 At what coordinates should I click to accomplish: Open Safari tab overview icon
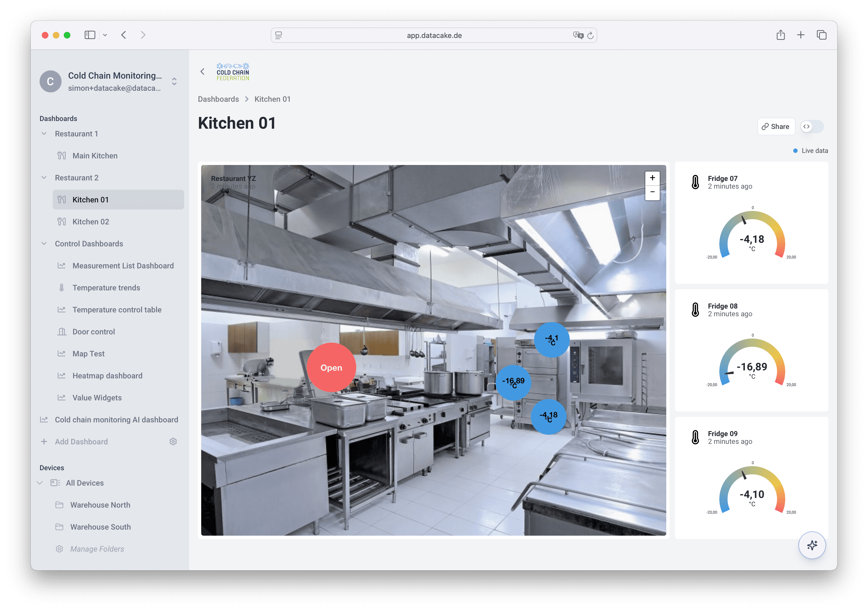pyautogui.click(x=821, y=35)
